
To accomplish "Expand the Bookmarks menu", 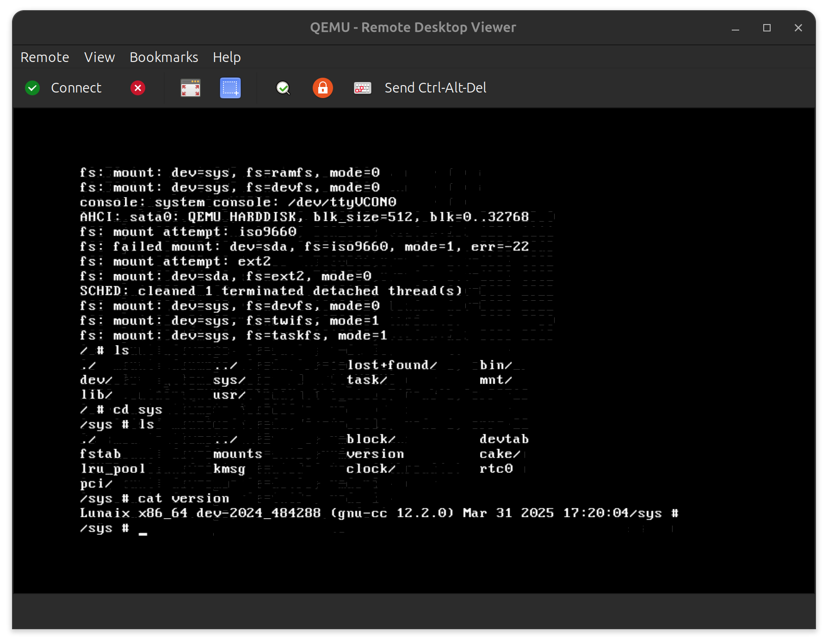I will [x=164, y=57].
